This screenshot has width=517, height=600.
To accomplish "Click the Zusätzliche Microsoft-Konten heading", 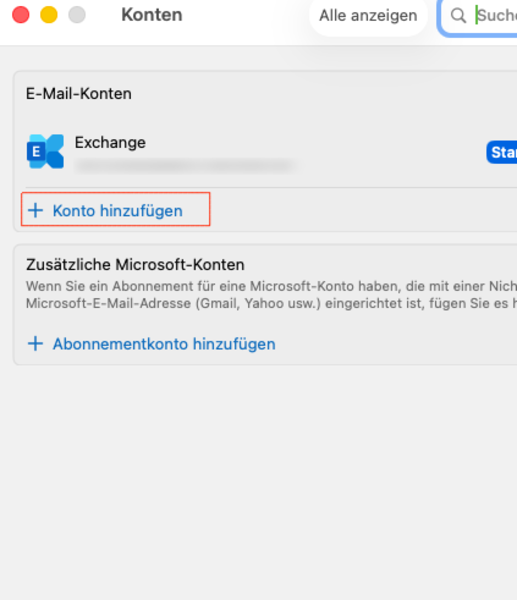I will point(135,265).
